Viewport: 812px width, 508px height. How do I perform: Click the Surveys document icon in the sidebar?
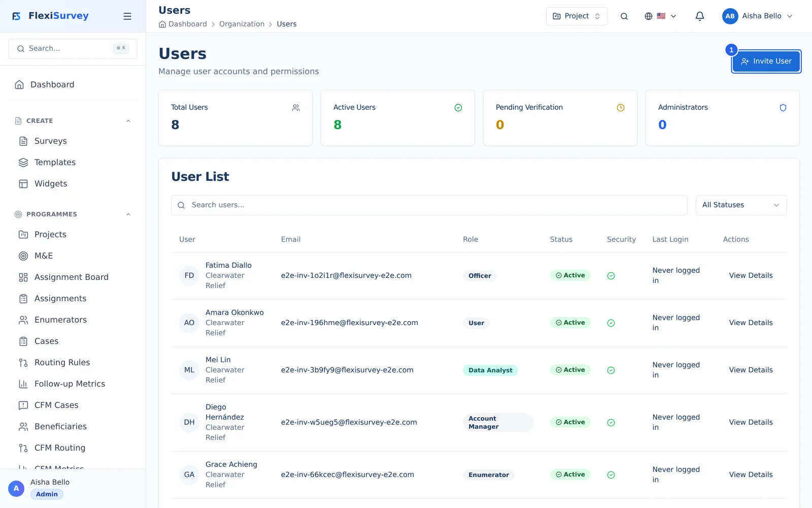(23, 141)
